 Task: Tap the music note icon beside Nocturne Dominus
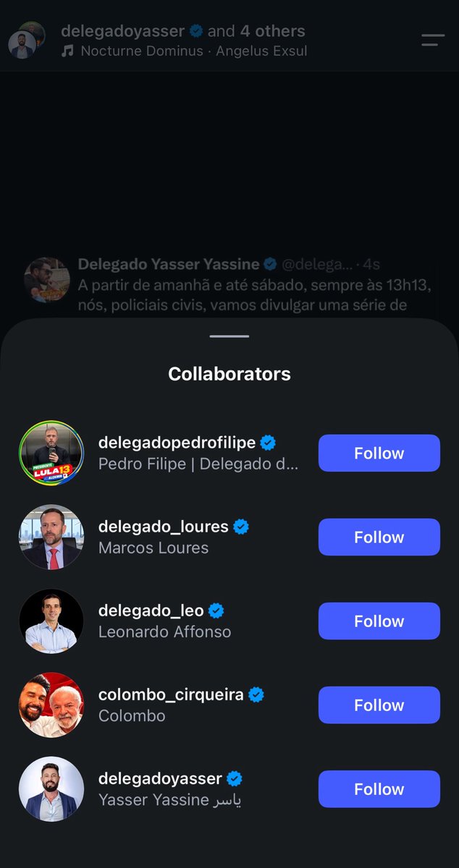68,51
